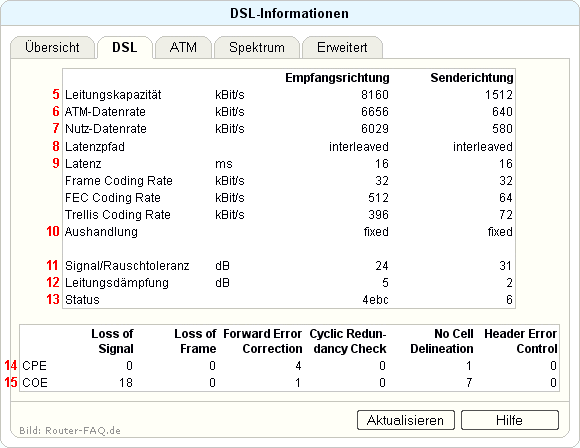Select the value 8160 for Leitungskapazität
Image resolution: width=580 pixels, height=448 pixels.
(x=375, y=95)
